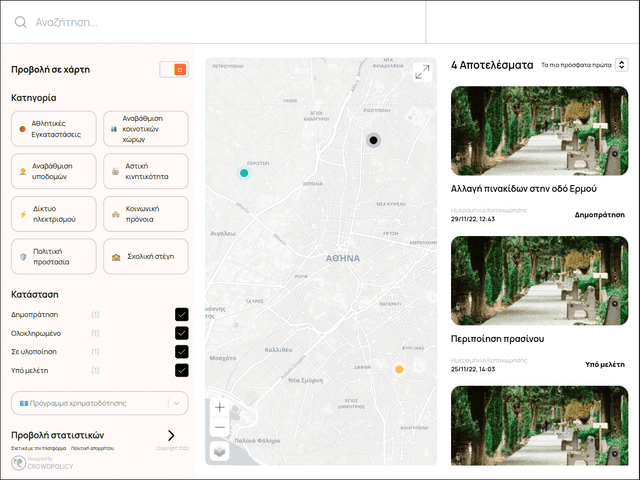Click the orange map marker
This screenshot has width=640, height=480.
[x=399, y=369]
